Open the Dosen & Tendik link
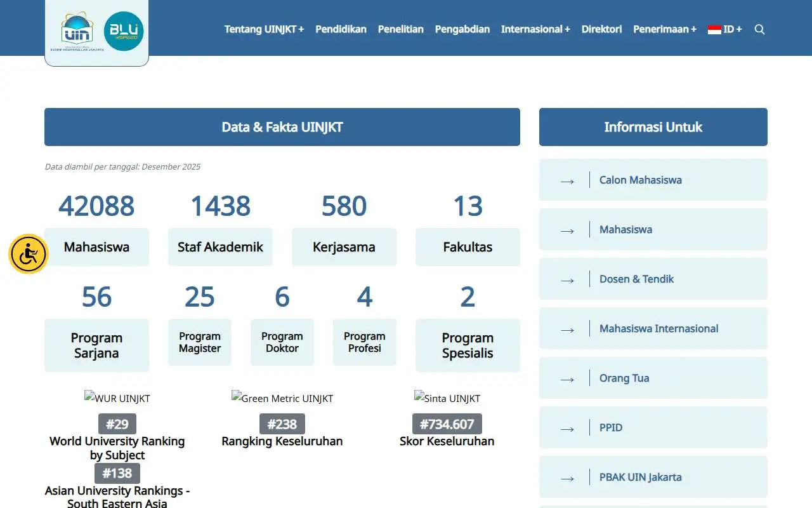This screenshot has height=508, width=812. pyautogui.click(x=653, y=279)
